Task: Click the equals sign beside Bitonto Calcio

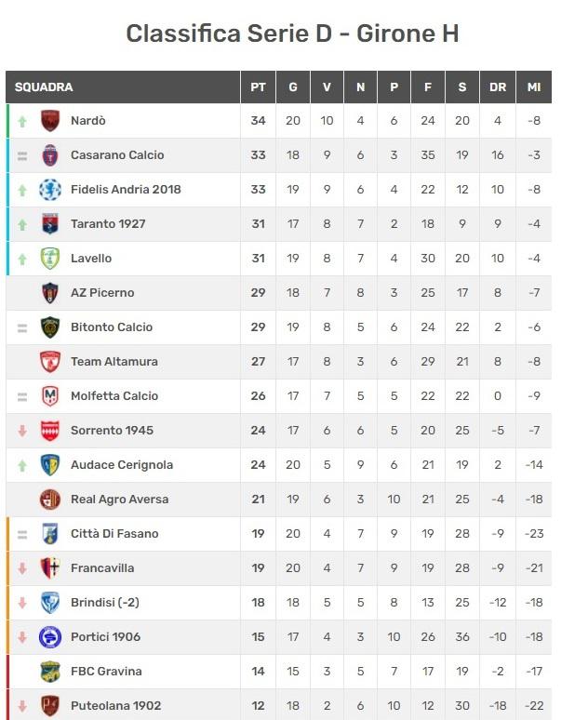Action: 22,327
